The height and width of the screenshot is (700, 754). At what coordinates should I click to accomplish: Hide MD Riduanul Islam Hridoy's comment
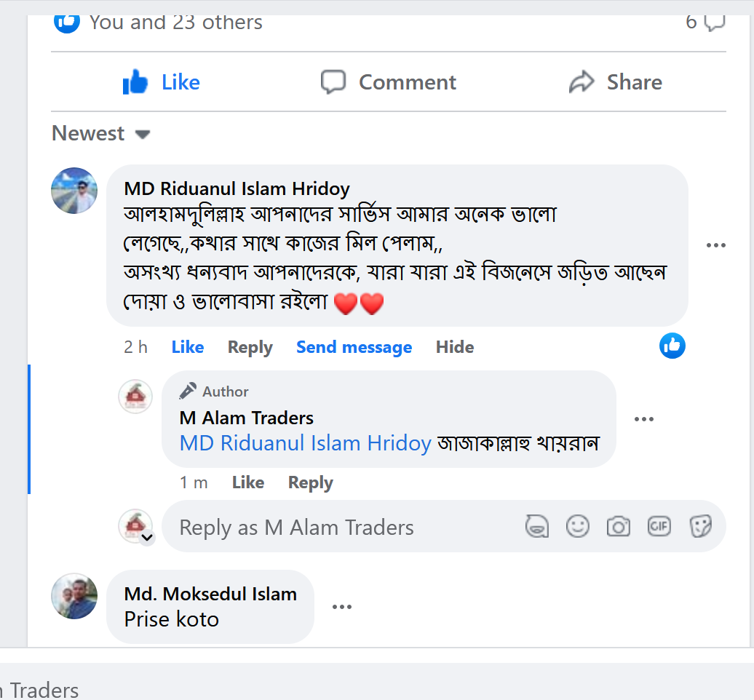pos(455,348)
